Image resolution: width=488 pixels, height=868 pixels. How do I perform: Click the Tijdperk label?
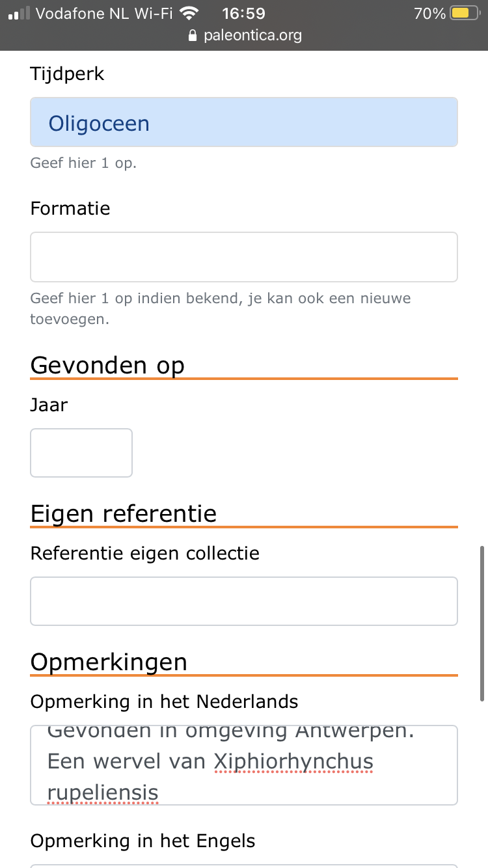[x=67, y=74]
